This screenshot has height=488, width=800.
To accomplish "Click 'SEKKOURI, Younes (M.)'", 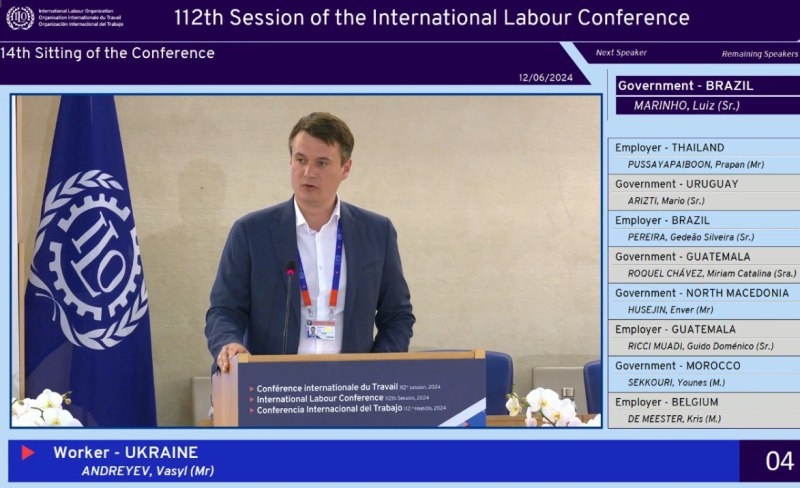I will (676, 382).
